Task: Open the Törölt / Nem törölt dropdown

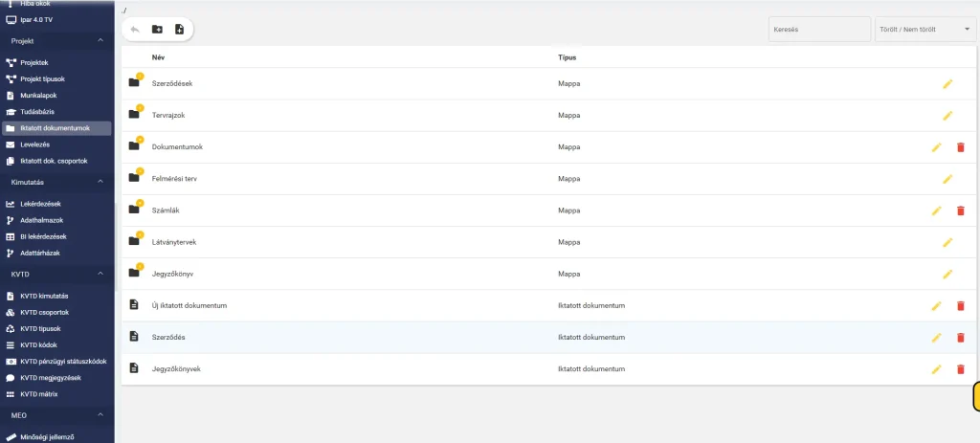Action: [x=925, y=30]
